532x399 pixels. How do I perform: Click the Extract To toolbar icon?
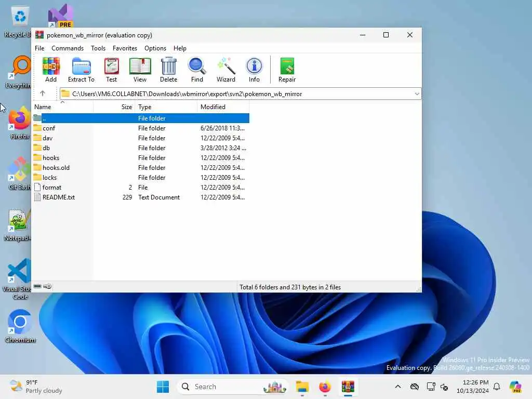81,70
